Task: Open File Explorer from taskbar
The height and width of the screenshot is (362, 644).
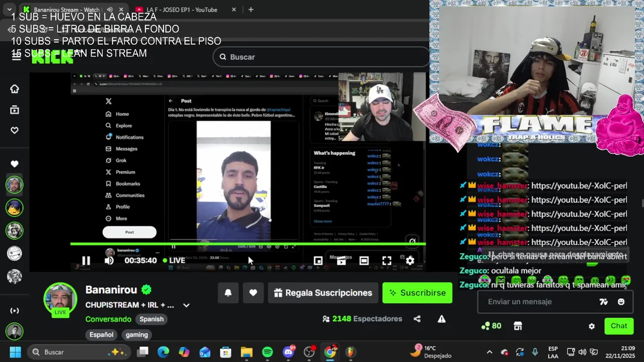Action: coord(247,352)
